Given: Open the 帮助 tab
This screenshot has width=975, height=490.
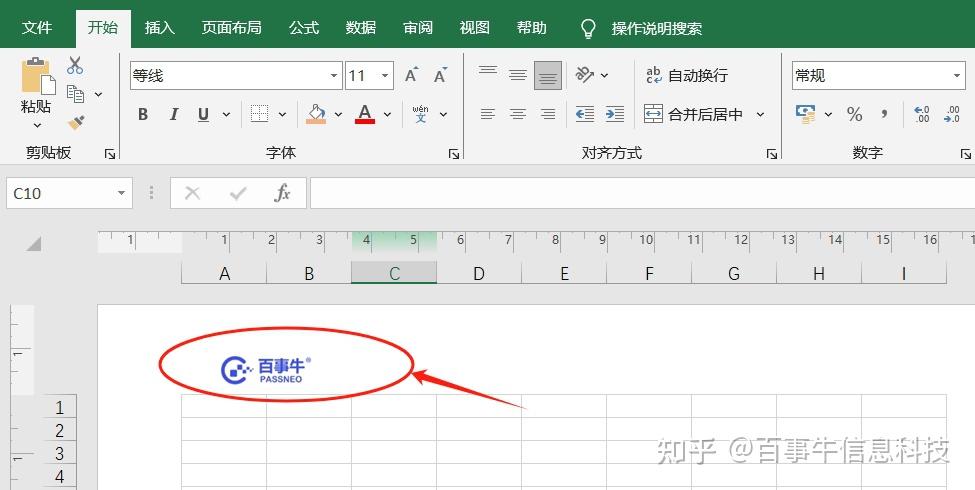Looking at the screenshot, I should (x=532, y=28).
